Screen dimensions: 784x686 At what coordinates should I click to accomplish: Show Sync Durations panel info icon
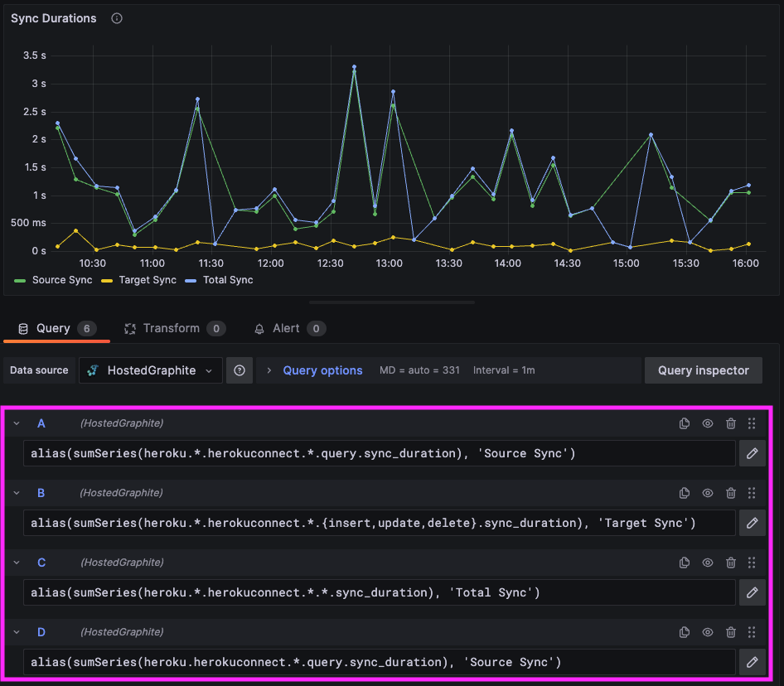pos(117,18)
